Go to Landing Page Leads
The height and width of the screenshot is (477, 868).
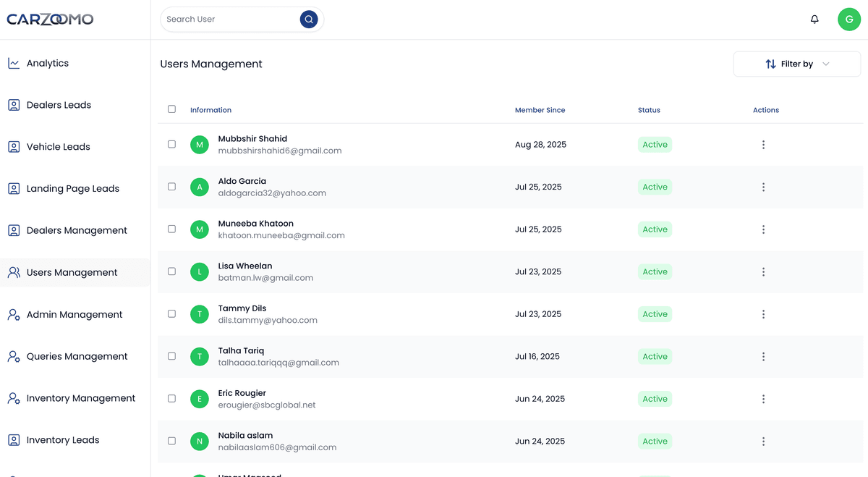pyautogui.click(x=72, y=188)
